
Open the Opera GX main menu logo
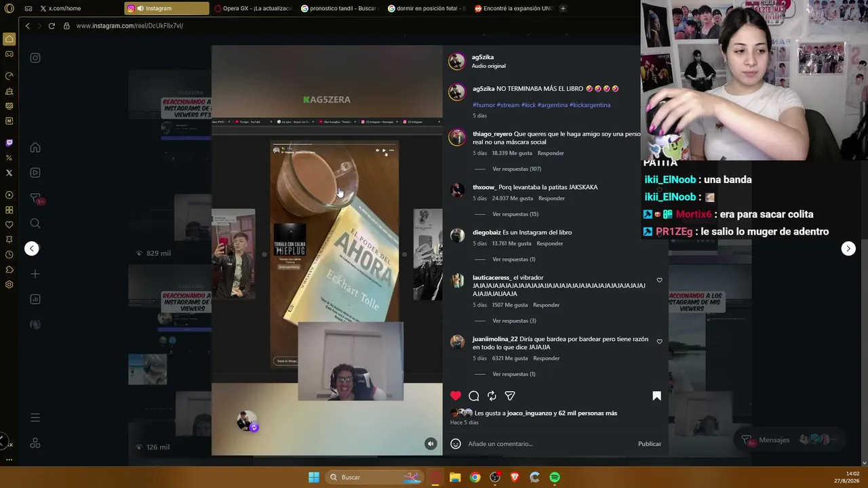point(9,9)
